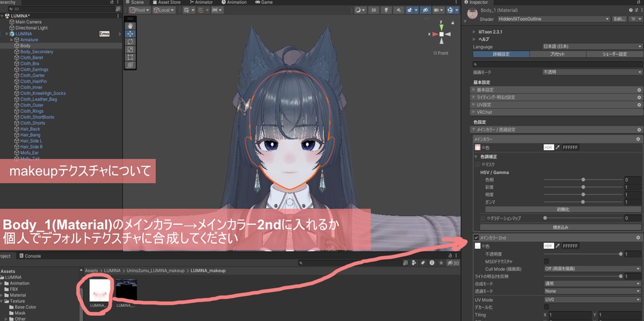The height and width of the screenshot is (321, 644).
Task: Adjust the 色相 hue slider
Action: point(583,180)
